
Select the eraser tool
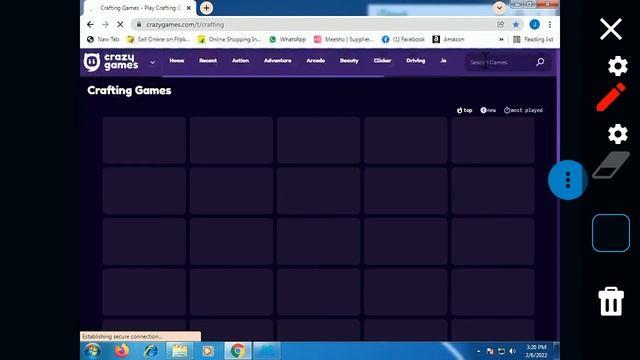(611, 165)
